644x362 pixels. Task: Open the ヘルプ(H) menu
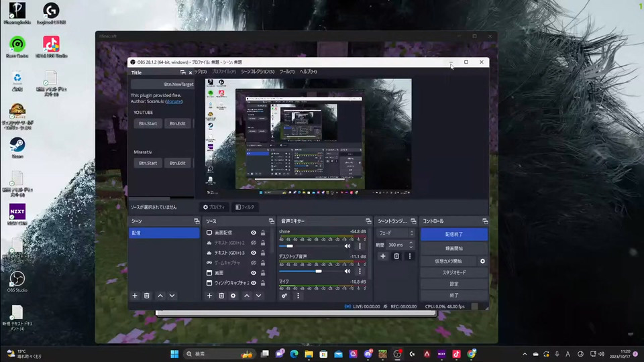308,72
